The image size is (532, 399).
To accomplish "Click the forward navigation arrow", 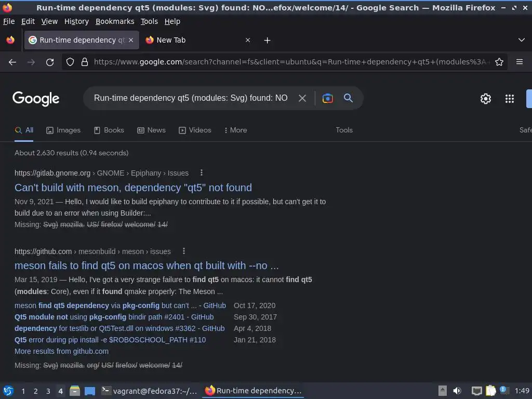I will coord(31,62).
